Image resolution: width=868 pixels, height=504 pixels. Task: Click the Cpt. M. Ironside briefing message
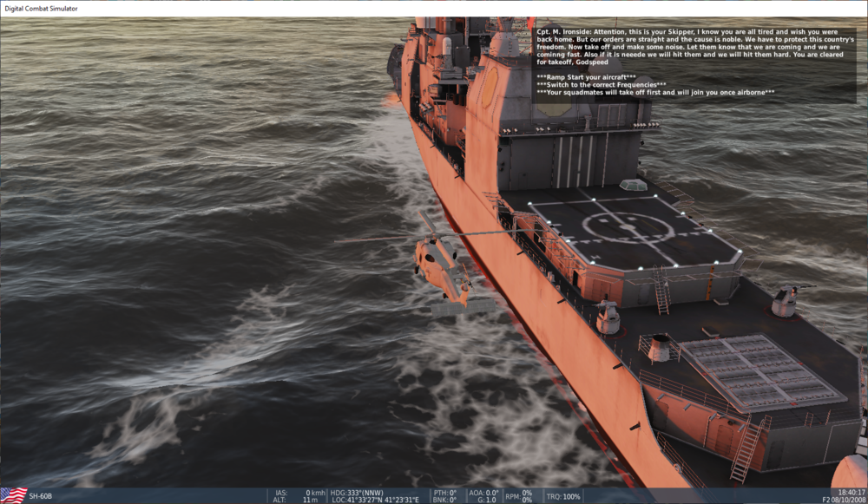coord(695,47)
